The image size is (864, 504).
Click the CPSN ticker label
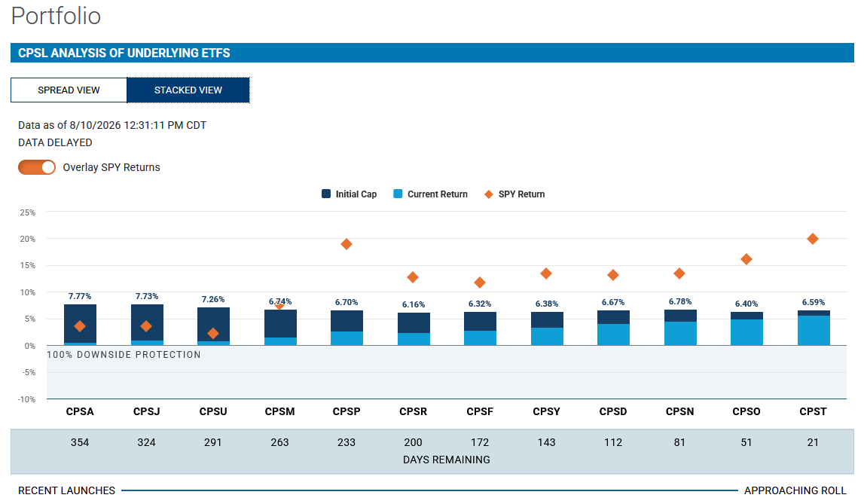tap(680, 411)
